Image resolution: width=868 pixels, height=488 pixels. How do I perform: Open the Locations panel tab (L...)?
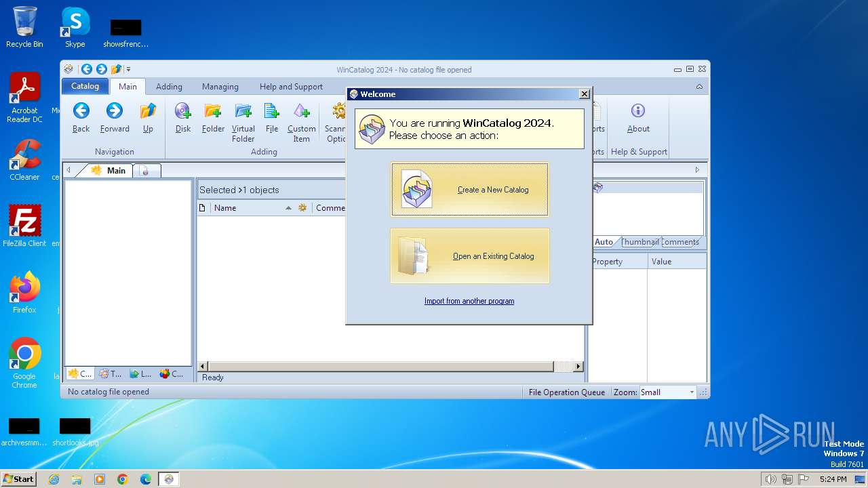coord(141,373)
